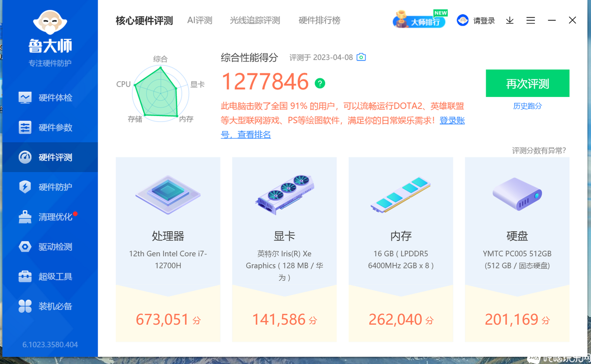The image size is (591, 364).
Task: Click the overall score 1277846
Action: pyautogui.click(x=265, y=82)
